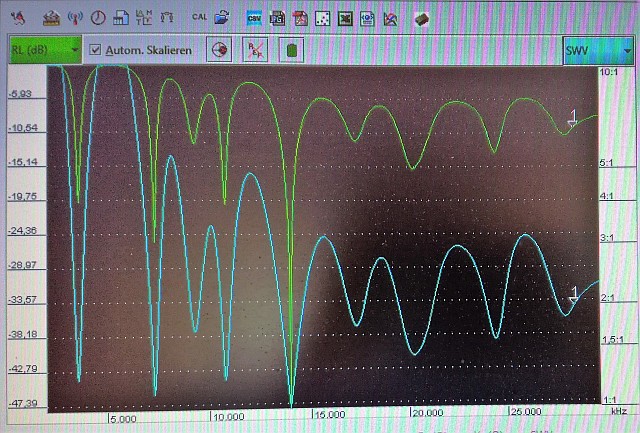The width and height of the screenshot is (640, 433).
Task: Click marker 1 on the cyan curve
Action: click(x=572, y=295)
